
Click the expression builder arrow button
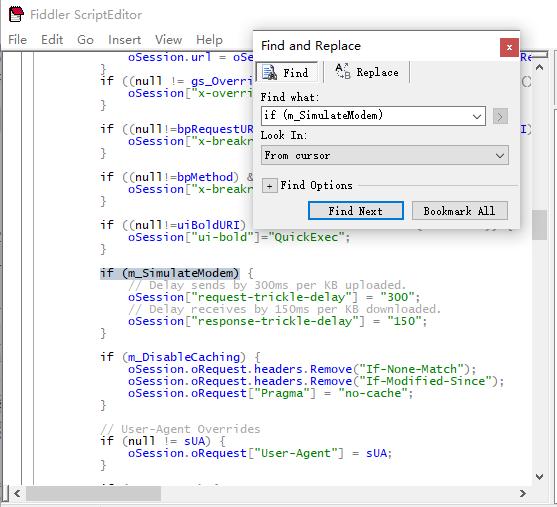coord(500,116)
